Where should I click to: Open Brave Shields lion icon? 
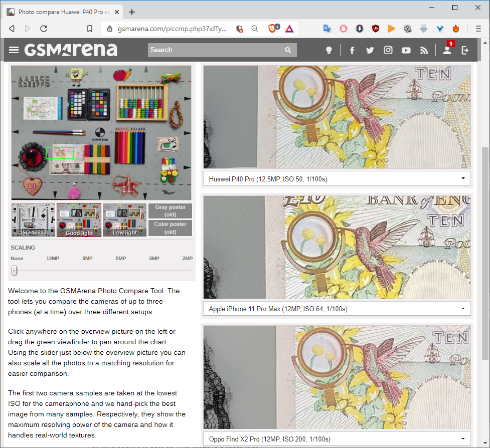pyautogui.click(x=273, y=29)
